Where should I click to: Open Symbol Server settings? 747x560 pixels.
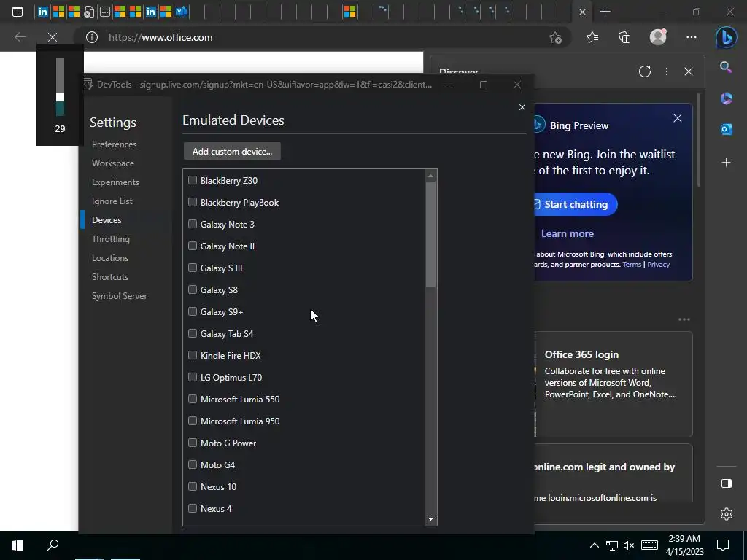[119, 296]
